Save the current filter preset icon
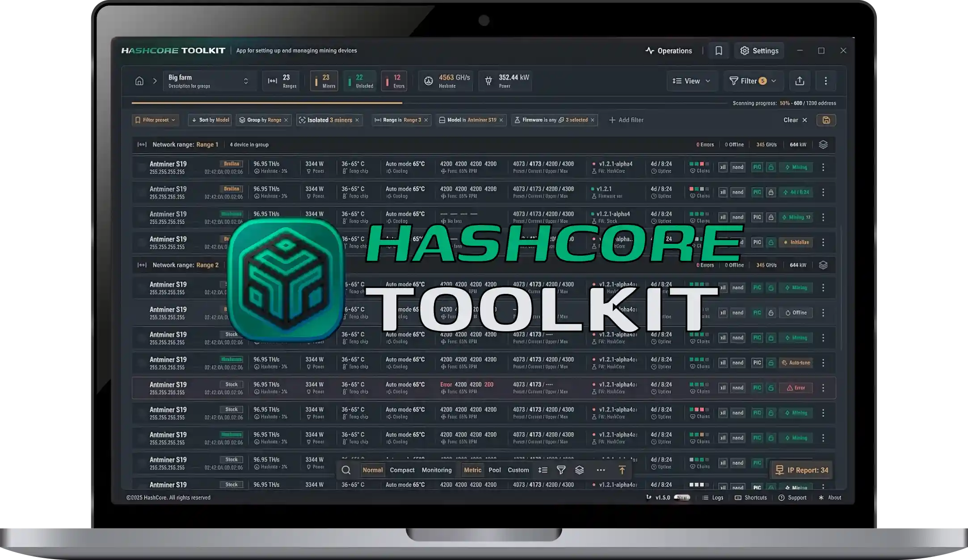The width and height of the screenshot is (968, 560). pos(826,120)
